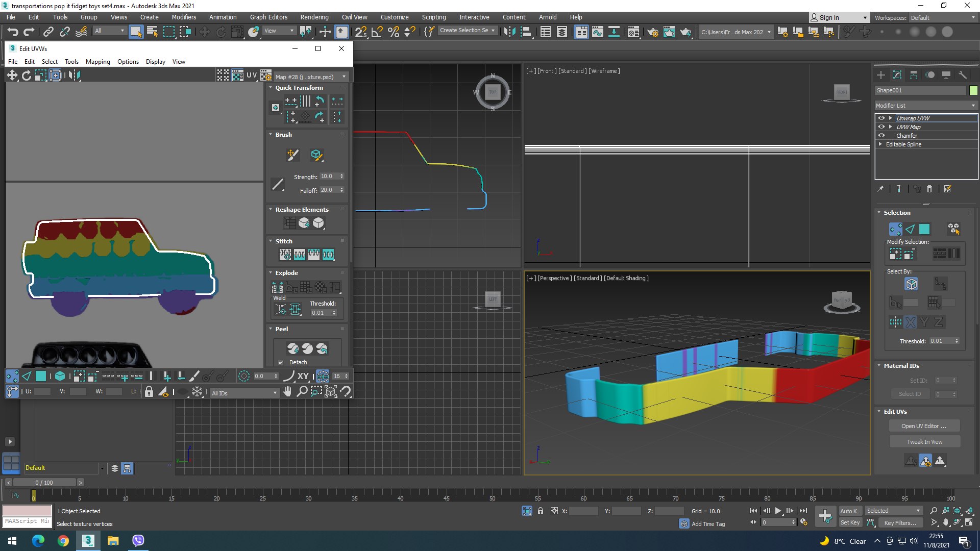Image resolution: width=980 pixels, height=551 pixels.
Task: Open the Mapping menu in Edit UVWs
Action: 97,62
